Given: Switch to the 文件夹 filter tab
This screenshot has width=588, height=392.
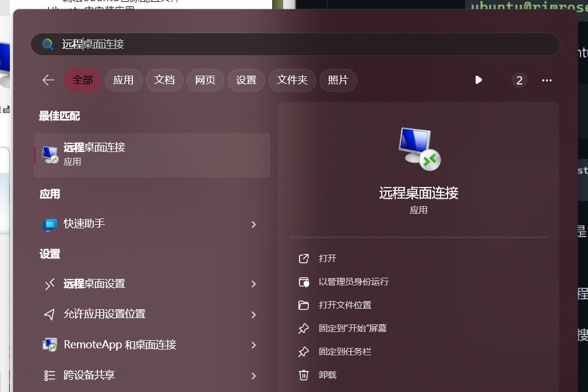Looking at the screenshot, I should (x=292, y=80).
